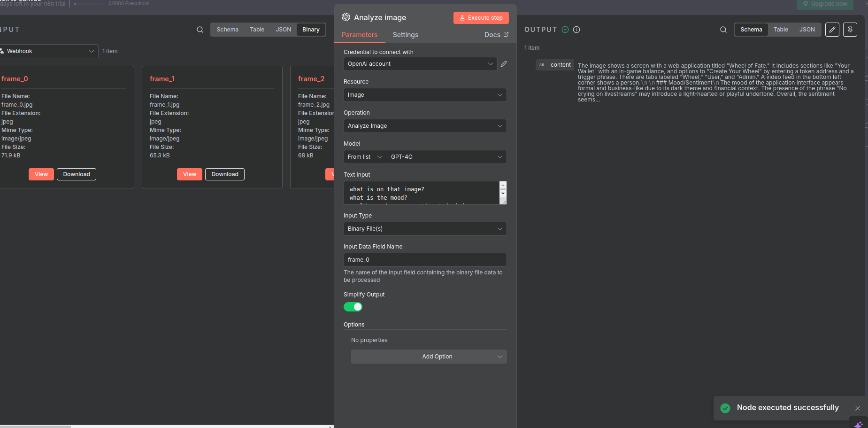The width and height of the screenshot is (868, 428).
Task: Click the output panel search icon
Action: pos(723,30)
